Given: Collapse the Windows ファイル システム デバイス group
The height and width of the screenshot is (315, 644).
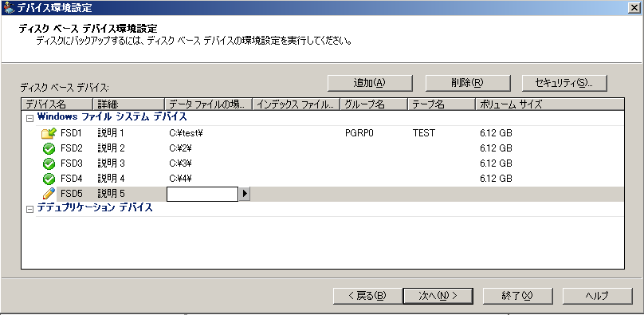Looking at the screenshot, I should coord(29,118).
